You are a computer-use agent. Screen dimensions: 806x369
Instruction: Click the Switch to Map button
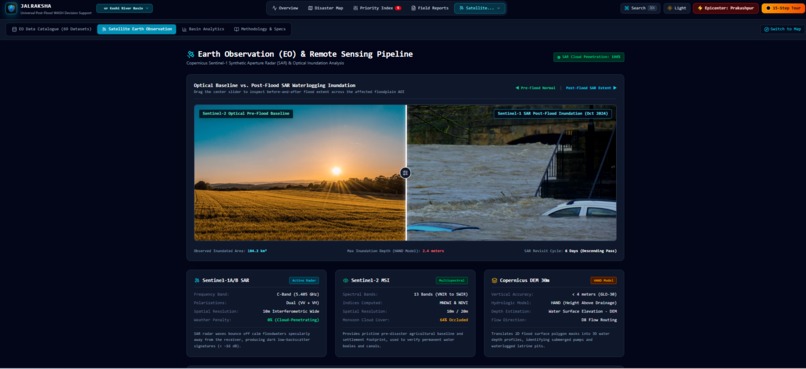[782, 29]
